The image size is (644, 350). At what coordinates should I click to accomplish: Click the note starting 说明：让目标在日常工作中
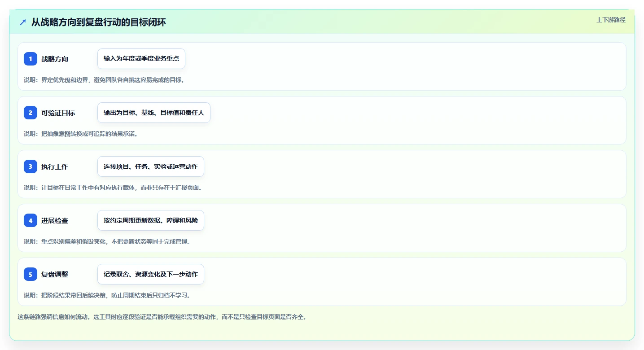click(114, 188)
